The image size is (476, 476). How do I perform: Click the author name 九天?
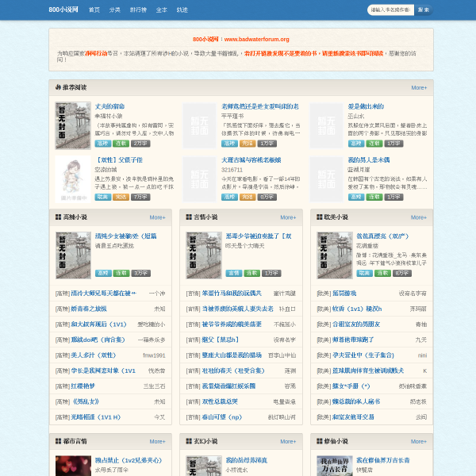coord(421,340)
